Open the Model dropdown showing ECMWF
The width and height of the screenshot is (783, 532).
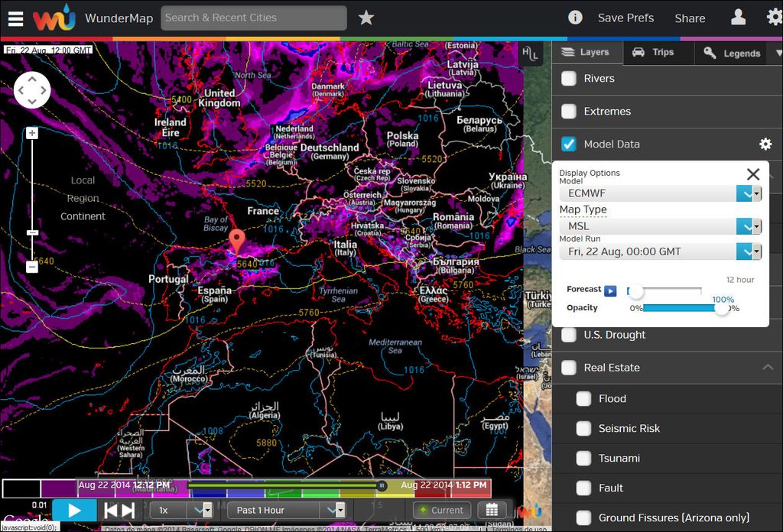tap(660, 193)
